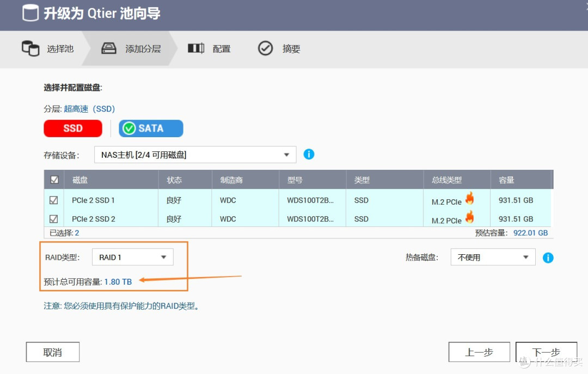
Task: Click the 摘要 checkmark circle icon
Action: coord(266,48)
